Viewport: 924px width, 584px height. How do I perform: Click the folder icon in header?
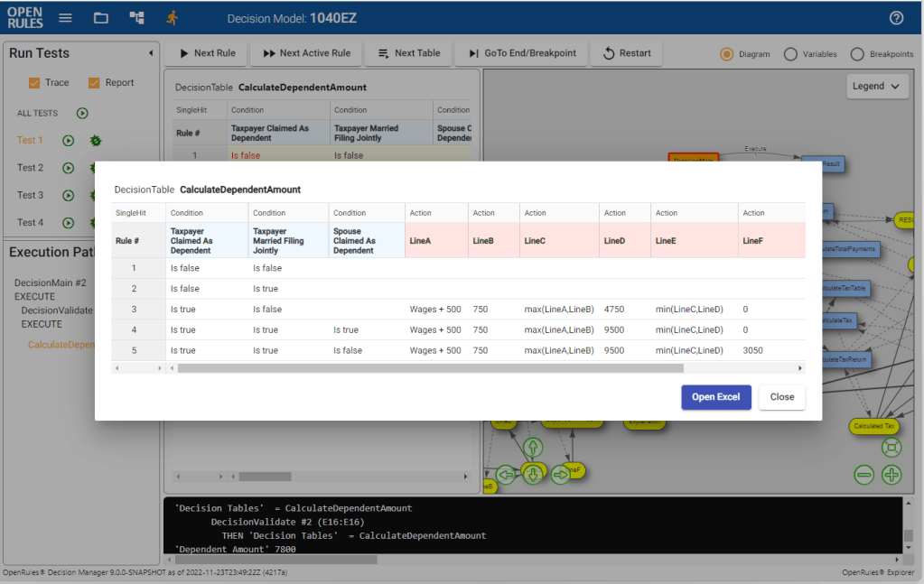101,18
